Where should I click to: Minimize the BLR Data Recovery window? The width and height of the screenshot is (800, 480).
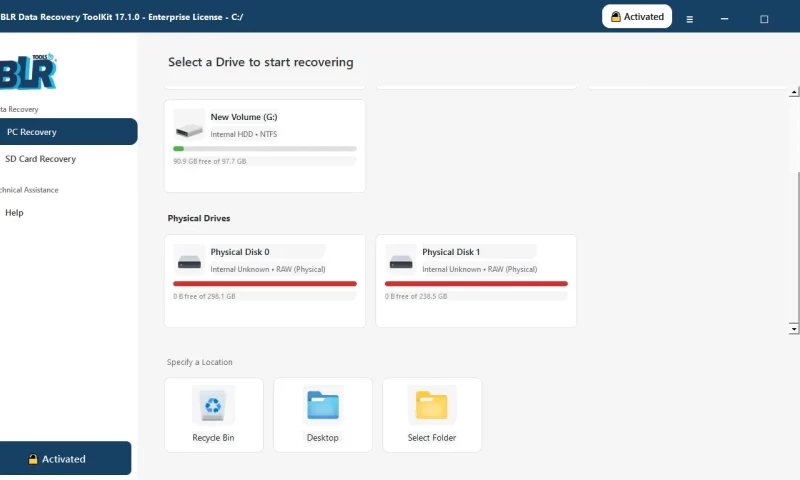pos(724,19)
